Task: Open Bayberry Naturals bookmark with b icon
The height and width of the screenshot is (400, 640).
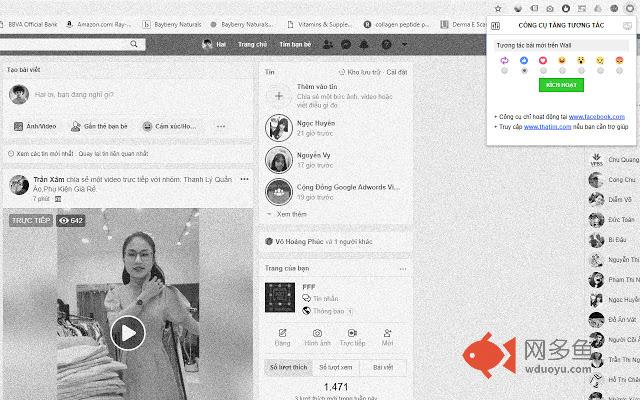Action: (172, 24)
